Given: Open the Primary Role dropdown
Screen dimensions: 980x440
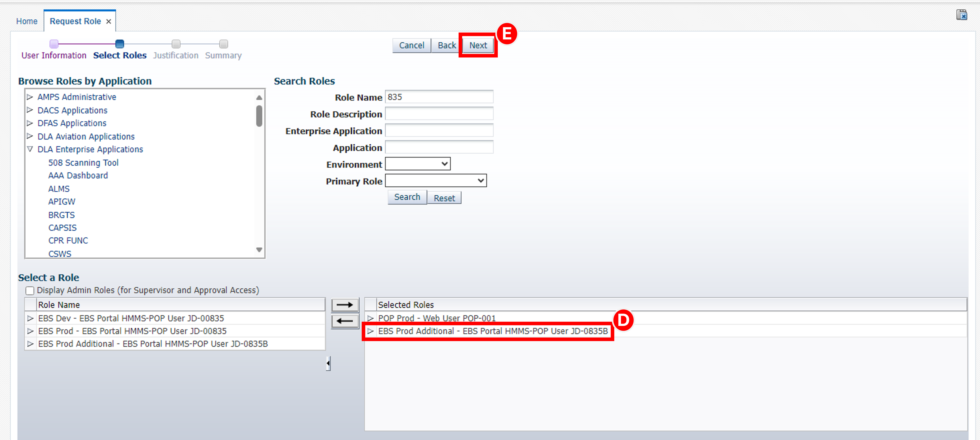Looking at the screenshot, I should point(436,181).
